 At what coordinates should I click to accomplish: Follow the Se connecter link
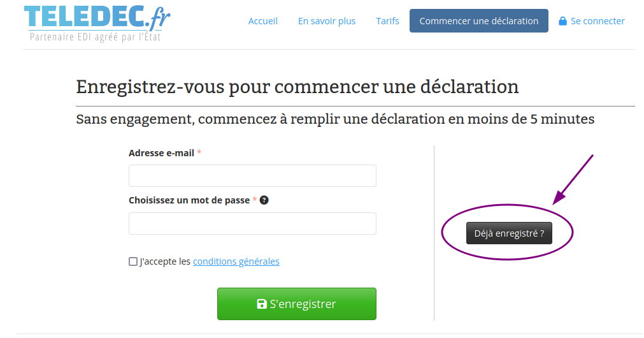597,21
